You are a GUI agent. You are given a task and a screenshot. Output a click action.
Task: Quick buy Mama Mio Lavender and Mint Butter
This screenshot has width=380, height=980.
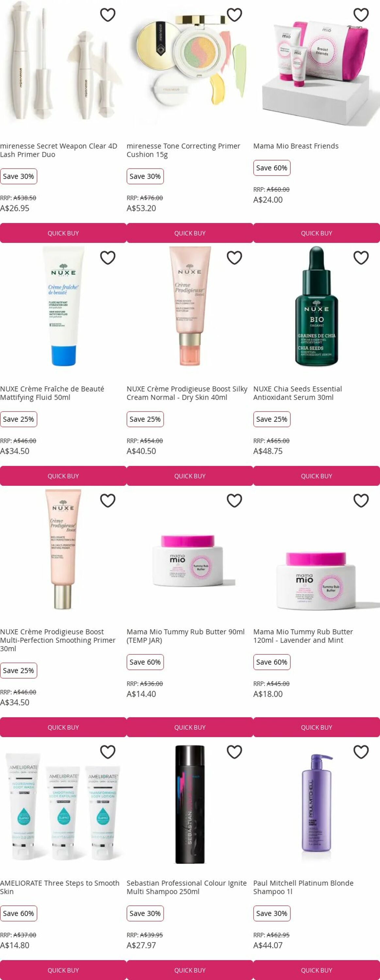317,727
